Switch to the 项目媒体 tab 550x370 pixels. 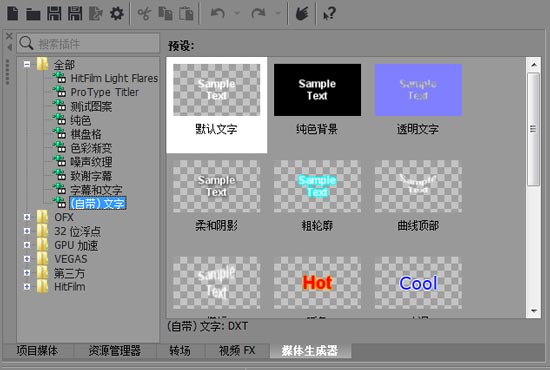37,351
